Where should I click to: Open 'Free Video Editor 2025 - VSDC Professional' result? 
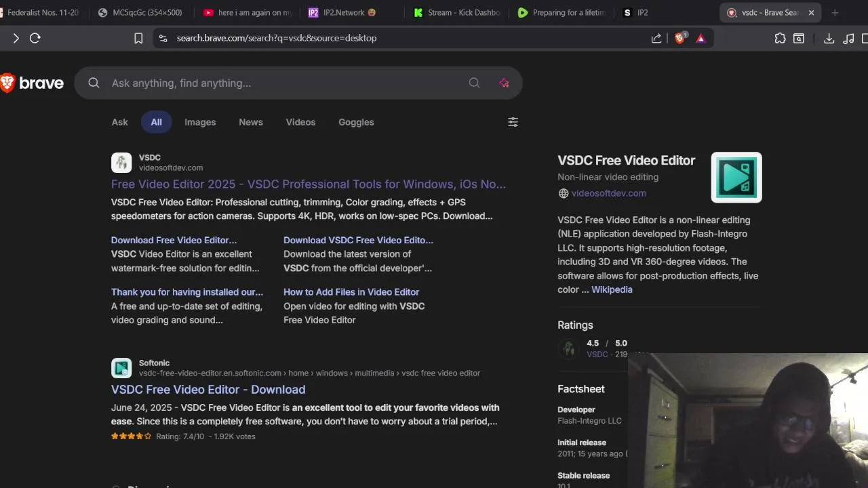click(x=309, y=184)
